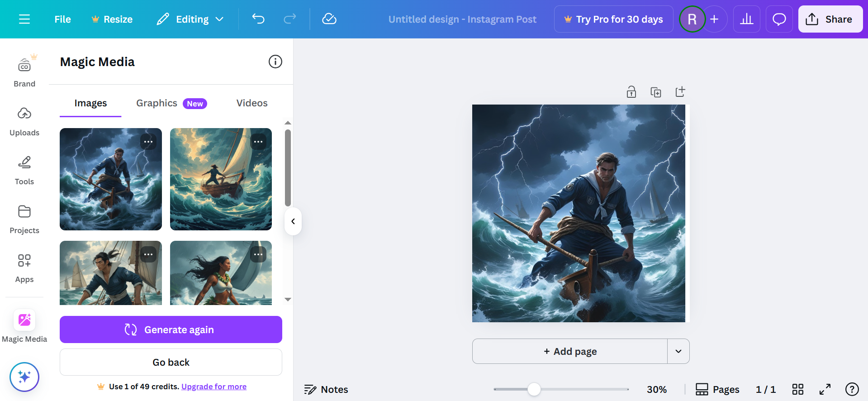The image size is (868, 401).
Task: Switch to the Images tab
Action: click(90, 103)
